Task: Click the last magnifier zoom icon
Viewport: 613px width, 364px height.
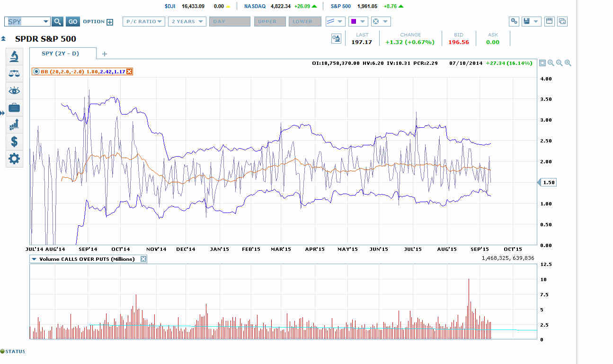Action: coord(568,63)
